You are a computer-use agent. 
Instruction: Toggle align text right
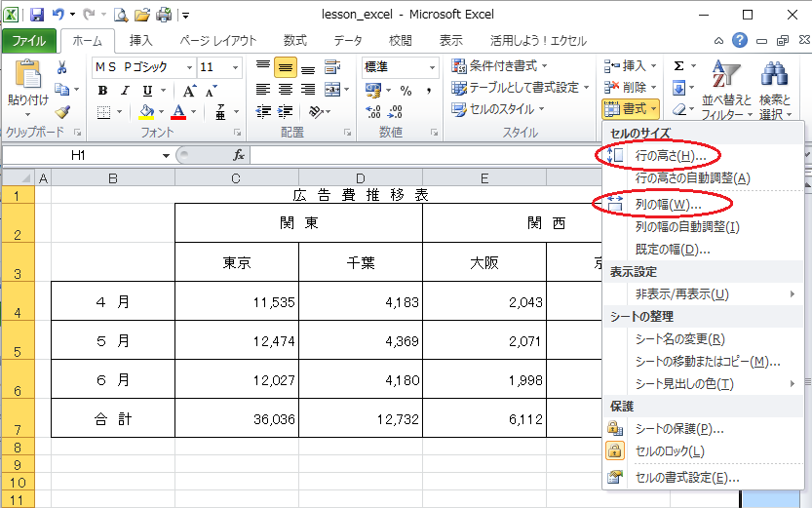point(308,90)
